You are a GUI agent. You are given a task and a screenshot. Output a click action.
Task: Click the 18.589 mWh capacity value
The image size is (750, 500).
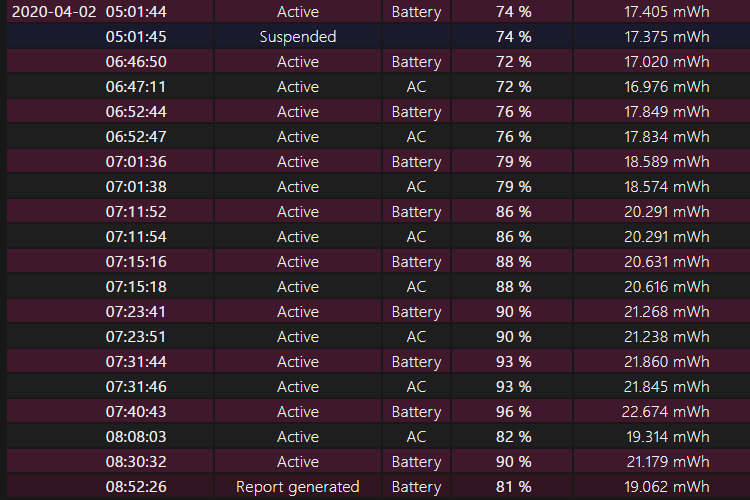pyautogui.click(x=667, y=162)
